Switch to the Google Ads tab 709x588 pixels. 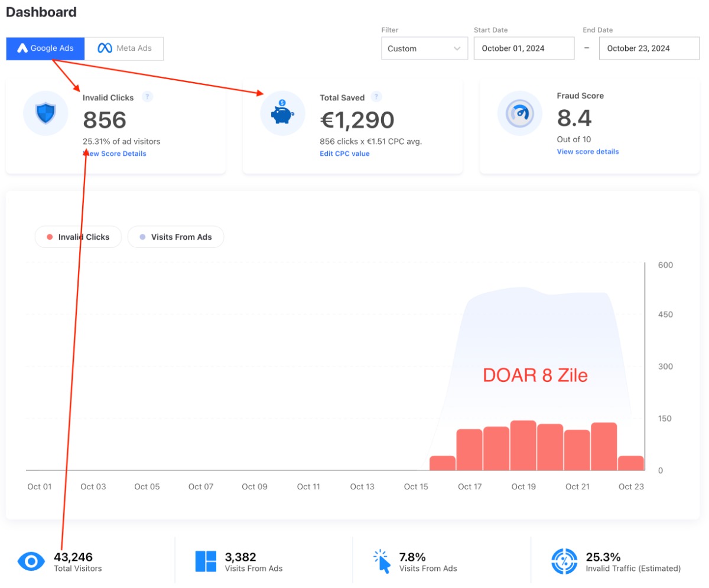[45, 48]
